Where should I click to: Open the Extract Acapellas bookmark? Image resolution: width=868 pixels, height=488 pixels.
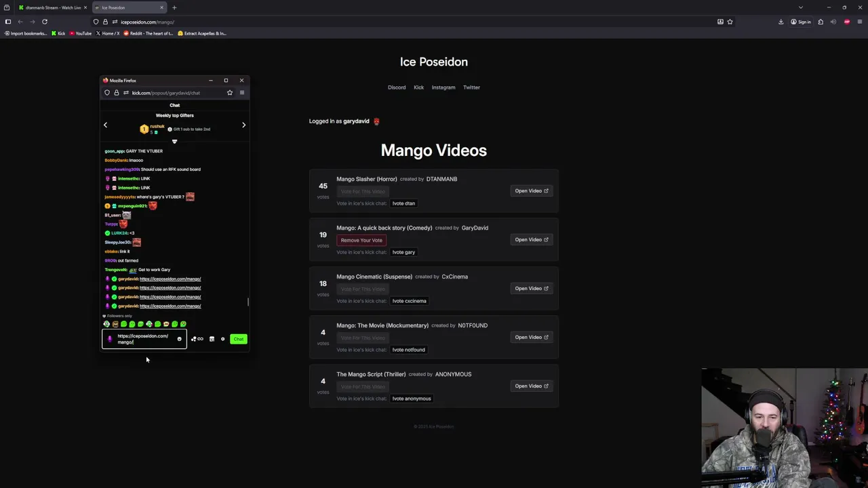point(202,33)
